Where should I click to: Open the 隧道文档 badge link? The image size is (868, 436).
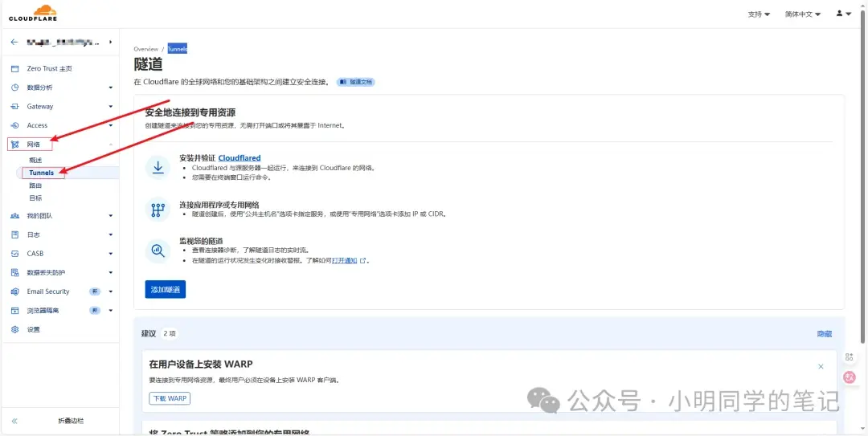point(356,82)
